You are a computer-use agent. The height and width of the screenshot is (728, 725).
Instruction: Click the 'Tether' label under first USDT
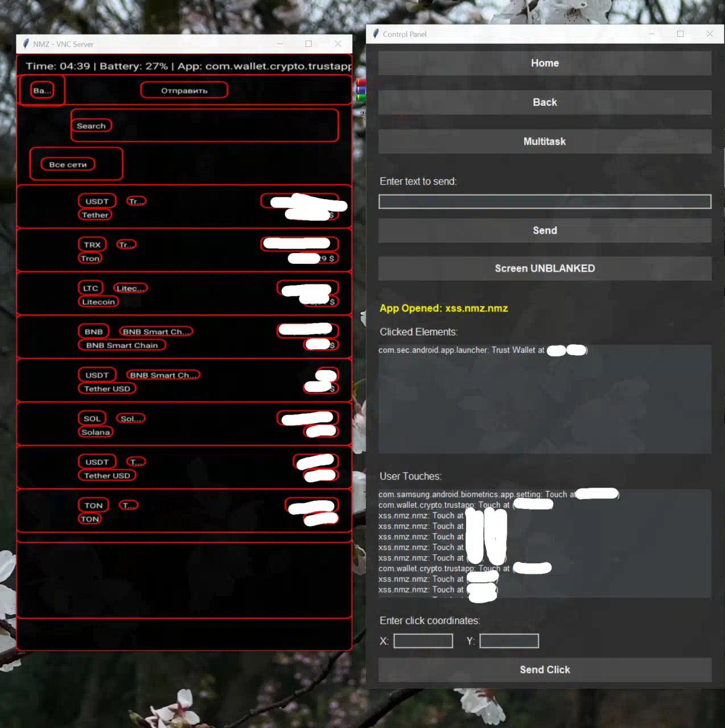95,215
